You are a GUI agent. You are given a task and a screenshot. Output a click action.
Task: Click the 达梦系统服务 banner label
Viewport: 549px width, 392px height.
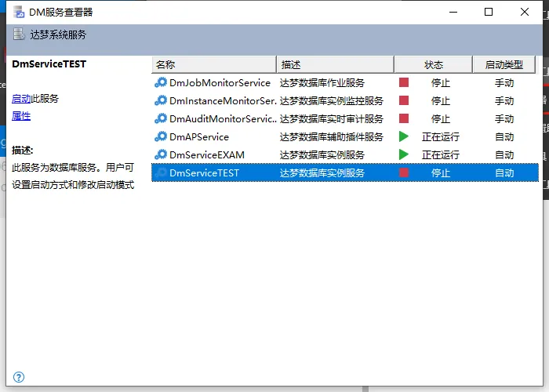[x=58, y=34]
